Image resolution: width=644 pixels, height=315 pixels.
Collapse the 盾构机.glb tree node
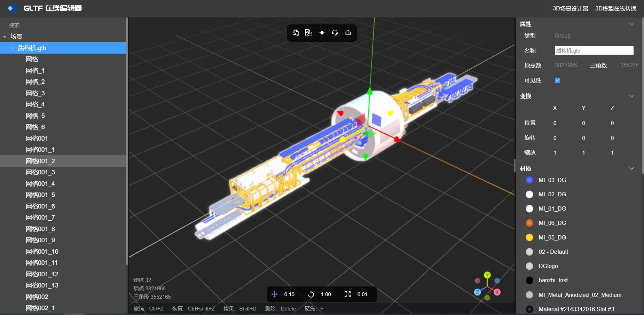13,48
